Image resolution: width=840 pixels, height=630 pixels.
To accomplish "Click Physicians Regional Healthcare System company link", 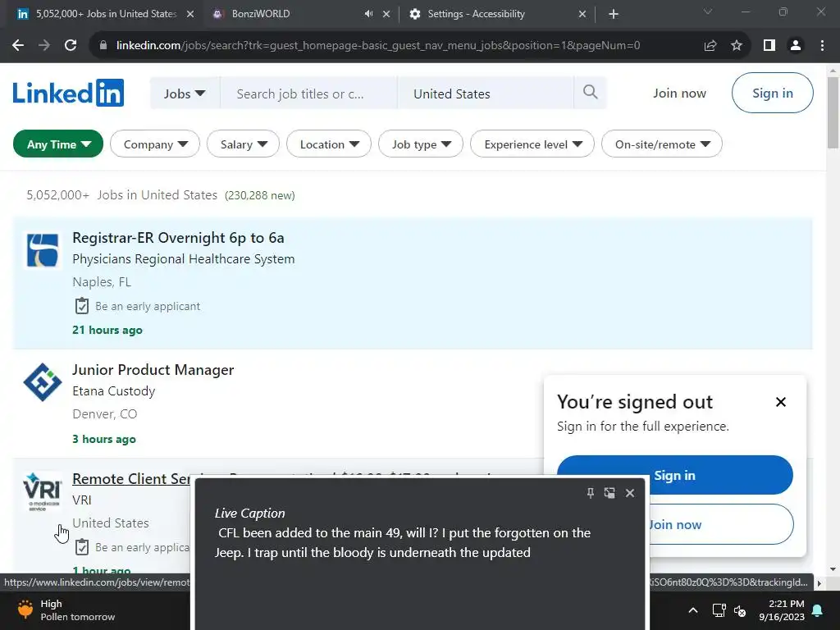I will (183, 259).
